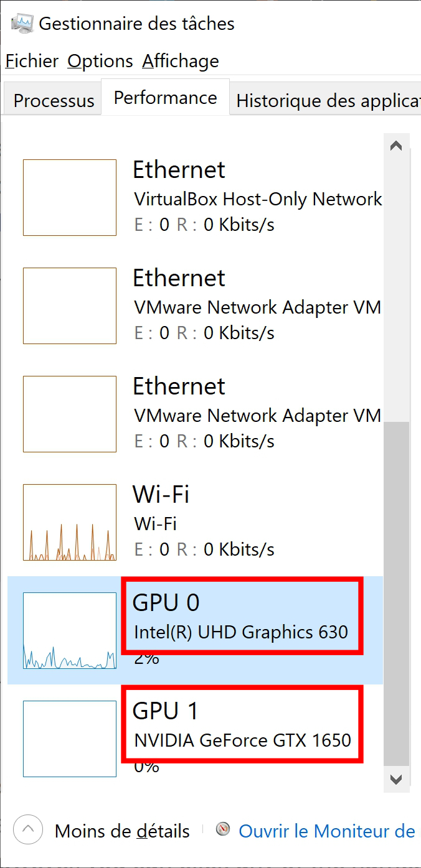
Task: Open the Options menu
Action: (x=100, y=61)
